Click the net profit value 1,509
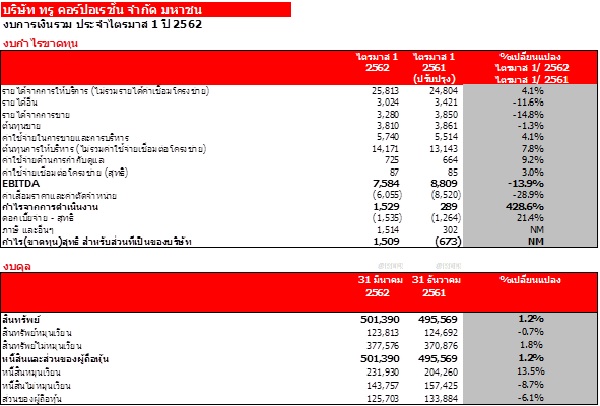This screenshot has height=406, width=600. click(x=386, y=242)
